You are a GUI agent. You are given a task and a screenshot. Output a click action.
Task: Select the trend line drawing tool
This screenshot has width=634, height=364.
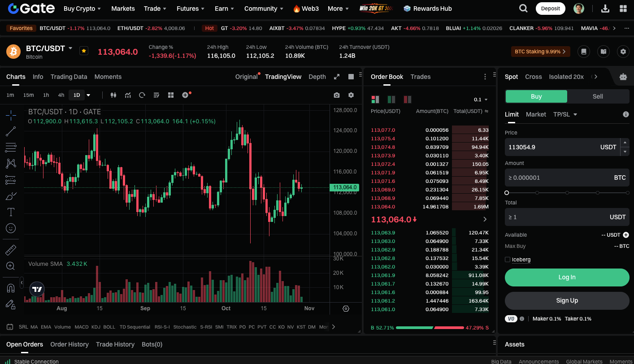[x=11, y=131]
